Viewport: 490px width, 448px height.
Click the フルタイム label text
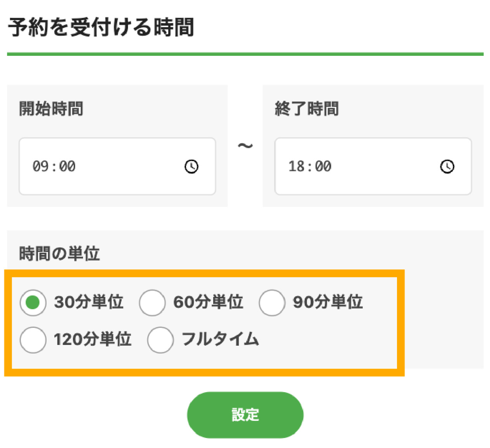(x=220, y=339)
